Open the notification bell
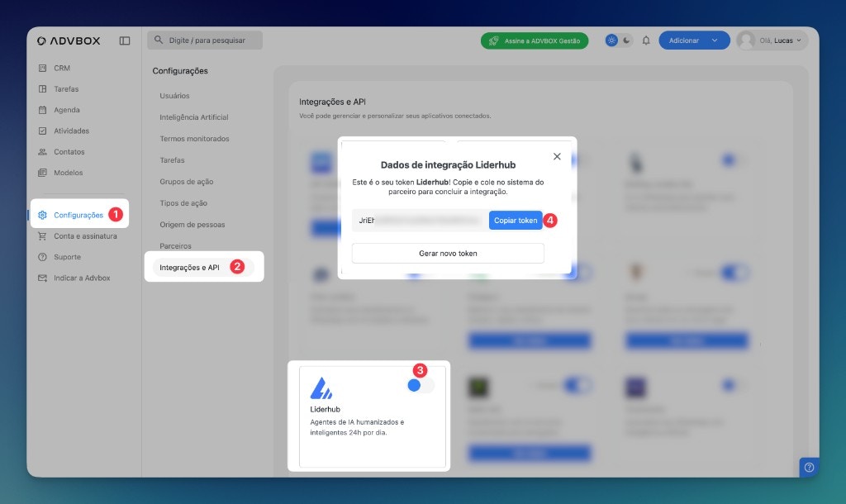The width and height of the screenshot is (846, 504). point(646,40)
